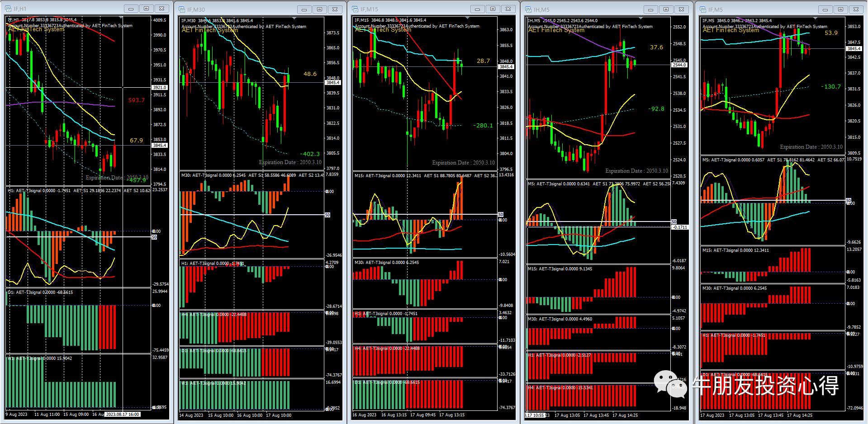The height and width of the screenshot is (424, 868).
Task: Minimize the IF,M5 chart window
Action: 825,9
